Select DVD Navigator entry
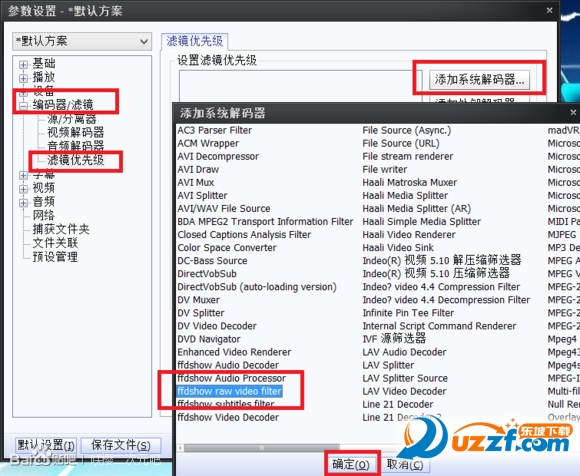The image size is (580, 476). pos(209,339)
